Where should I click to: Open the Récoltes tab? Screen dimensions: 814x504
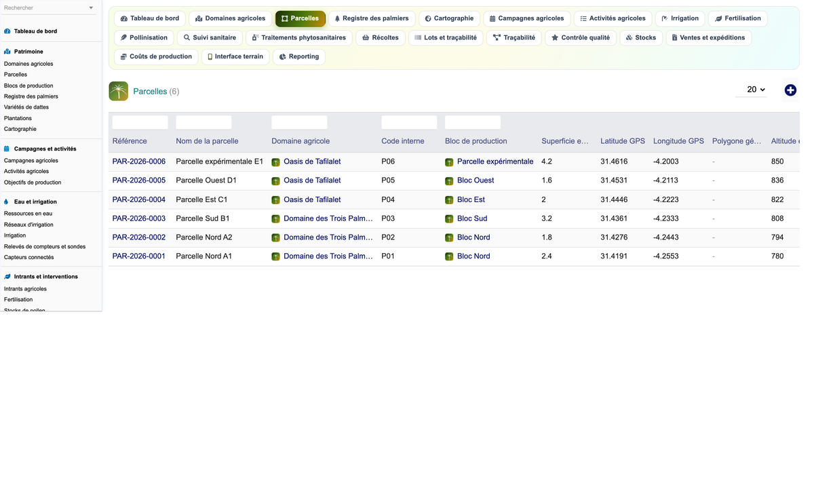pyautogui.click(x=381, y=37)
